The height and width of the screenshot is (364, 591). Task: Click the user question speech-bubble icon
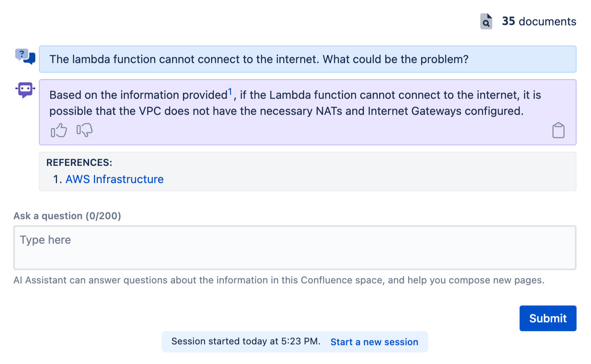coord(25,57)
